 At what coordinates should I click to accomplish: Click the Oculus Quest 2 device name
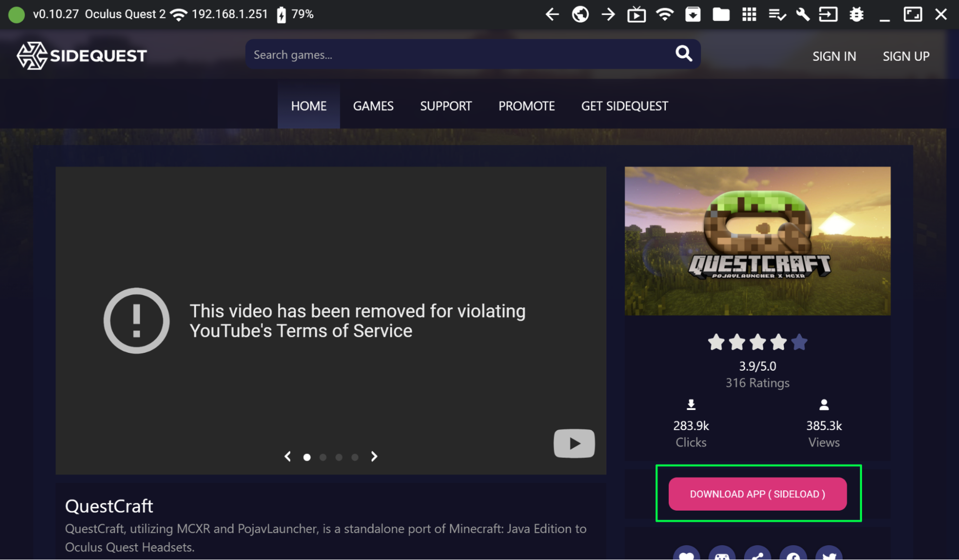click(125, 14)
